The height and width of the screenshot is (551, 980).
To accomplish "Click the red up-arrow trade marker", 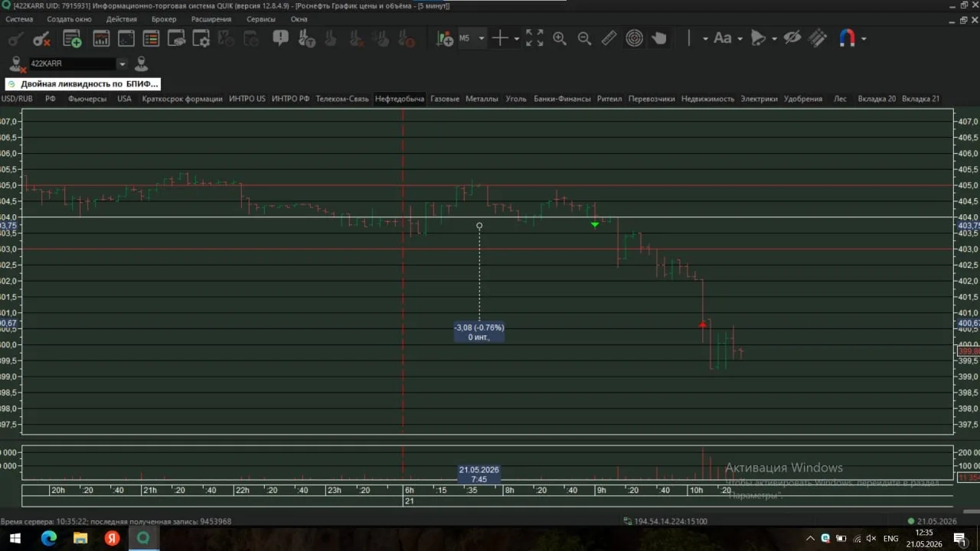I will coord(703,324).
